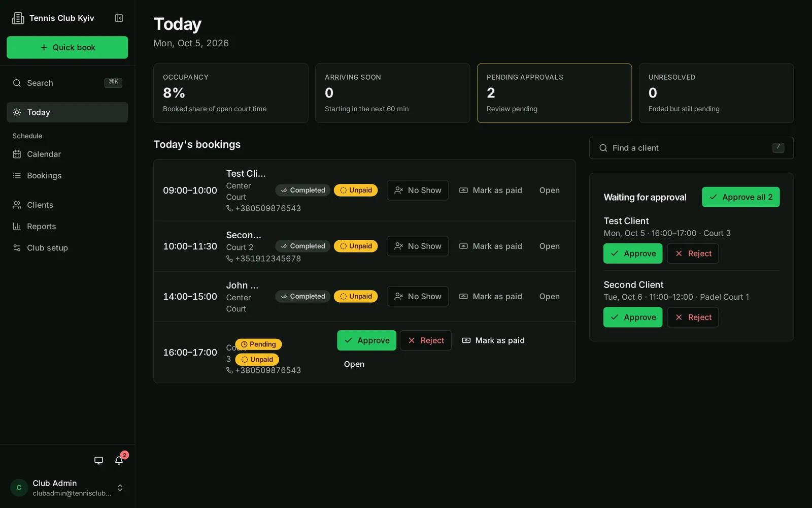Mark 10:00–11:30 booking as No Show
The width and height of the screenshot is (812, 508).
point(418,246)
